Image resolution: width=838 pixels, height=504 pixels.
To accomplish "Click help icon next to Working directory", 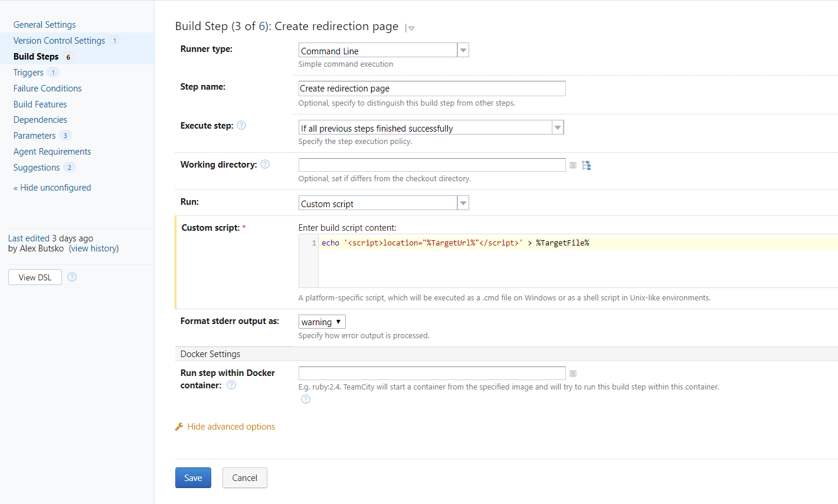I will (265, 164).
